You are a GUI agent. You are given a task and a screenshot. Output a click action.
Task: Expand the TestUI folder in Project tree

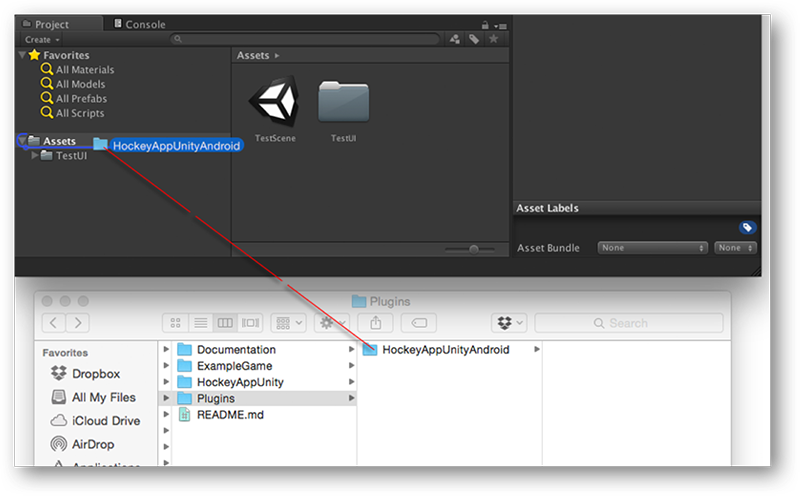[35, 155]
